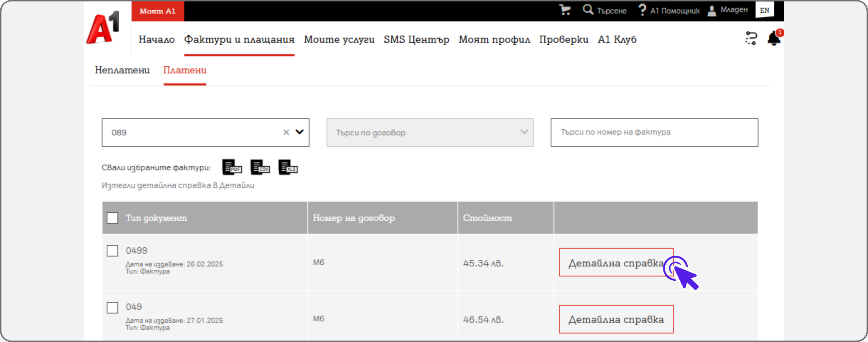The image size is (868, 342).
Task: Open the Търси по договор dropdown
Action: pos(430,133)
